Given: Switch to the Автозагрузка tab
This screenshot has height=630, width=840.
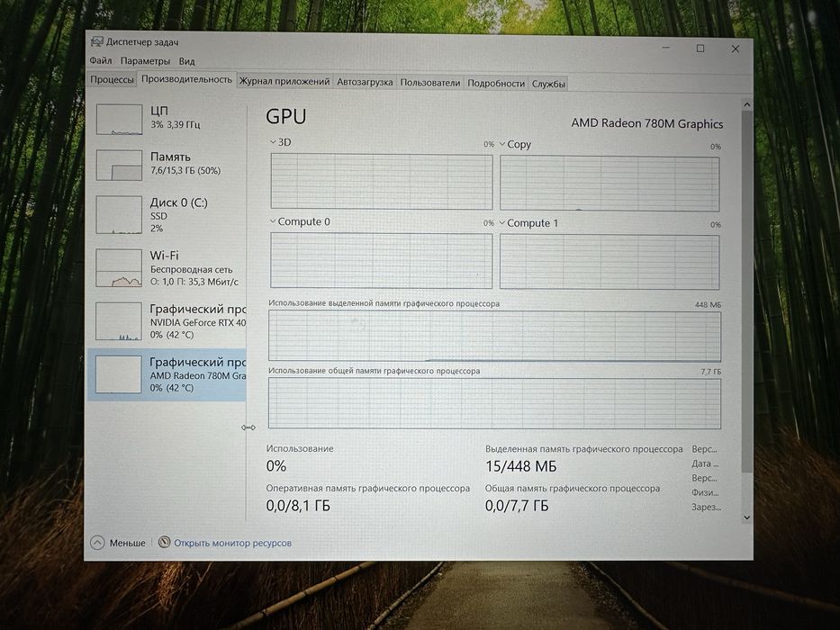Looking at the screenshot, I should pyautogui.click(x=365, y=82).
